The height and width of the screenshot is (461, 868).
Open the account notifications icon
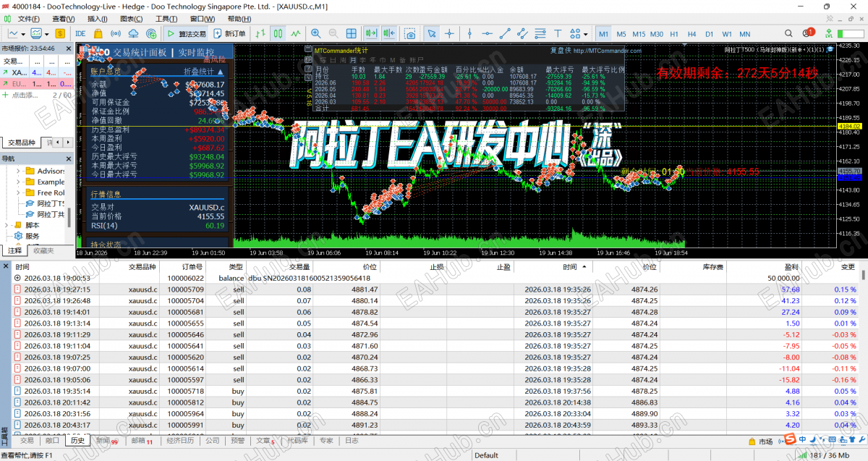[807, 33]
